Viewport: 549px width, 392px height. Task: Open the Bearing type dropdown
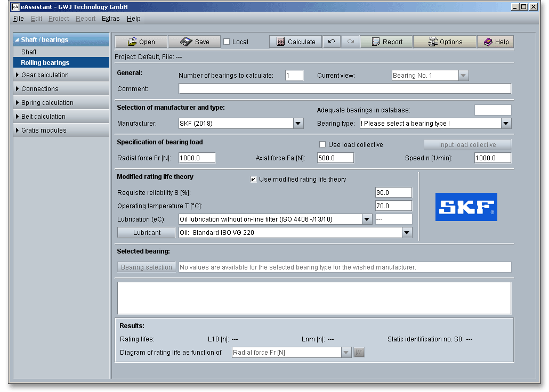505,124
